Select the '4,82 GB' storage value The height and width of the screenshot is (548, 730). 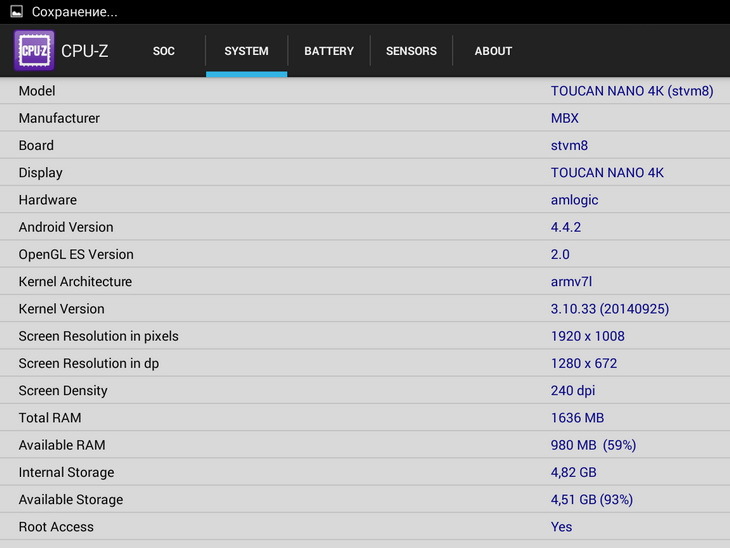tap(574, 473)
